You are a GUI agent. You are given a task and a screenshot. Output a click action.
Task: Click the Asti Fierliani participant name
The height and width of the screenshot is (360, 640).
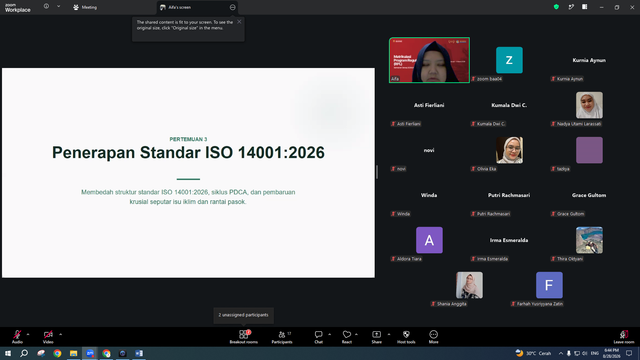click(429, 105)
